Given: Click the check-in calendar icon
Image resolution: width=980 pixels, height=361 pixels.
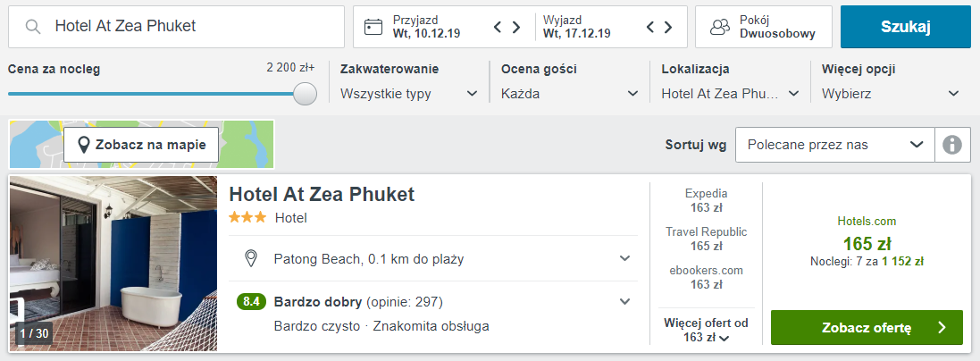Looking at the screenshot, I should click(374, 27).
